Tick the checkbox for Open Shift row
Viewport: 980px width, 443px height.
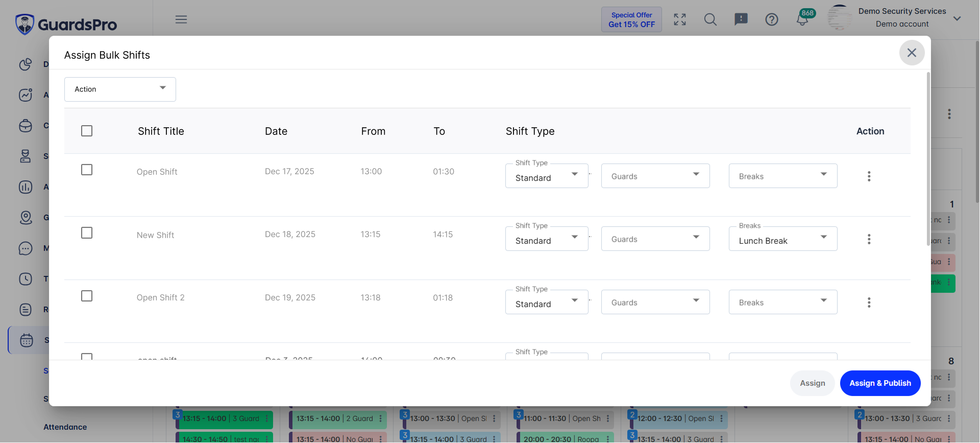point(87,170)
